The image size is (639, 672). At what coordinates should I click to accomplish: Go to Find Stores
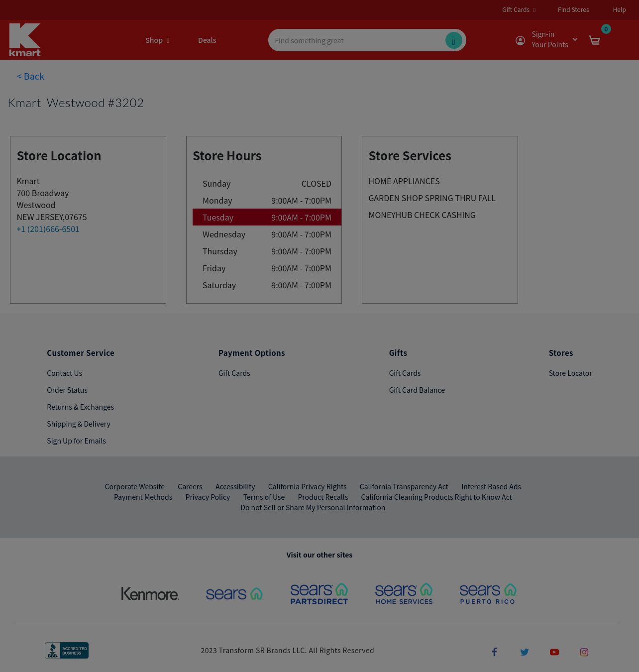coord(573,9)
